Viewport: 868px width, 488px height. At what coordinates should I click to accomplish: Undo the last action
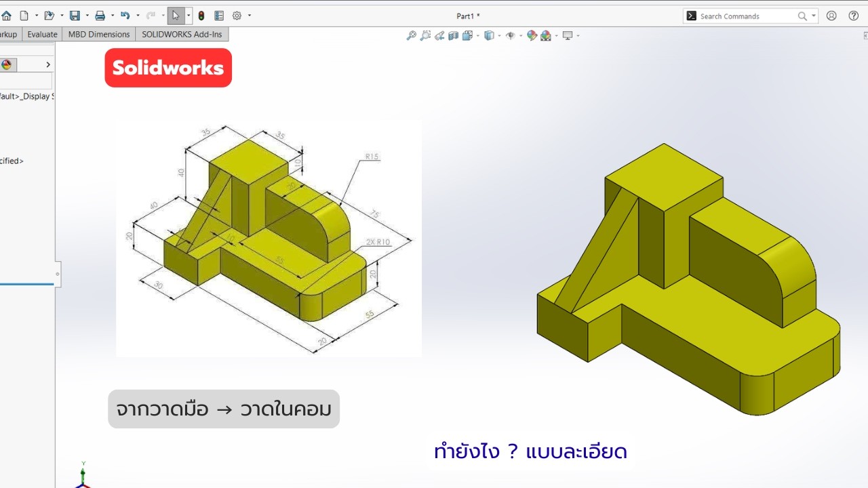[x=125, y=16]
